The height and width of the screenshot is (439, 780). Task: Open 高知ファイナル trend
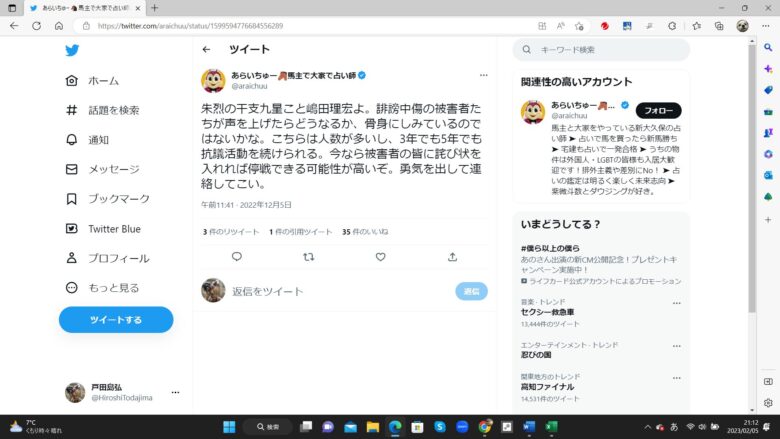pos(547,387)
